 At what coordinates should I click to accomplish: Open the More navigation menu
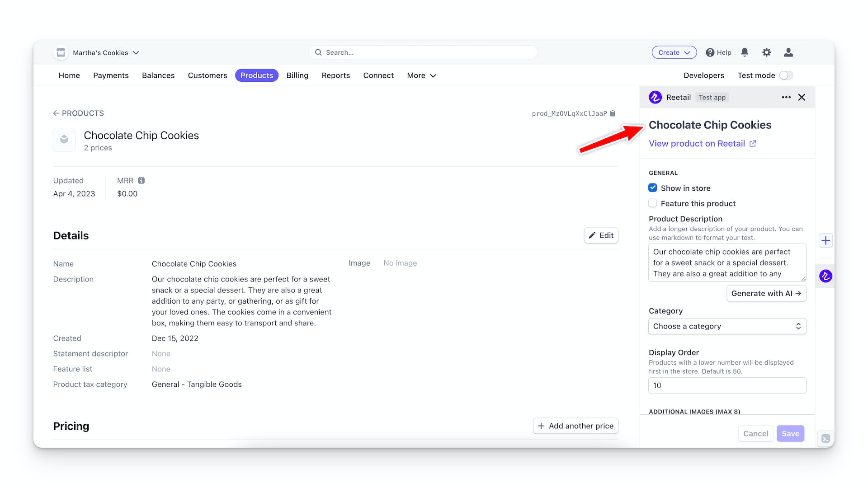point(421,75)
